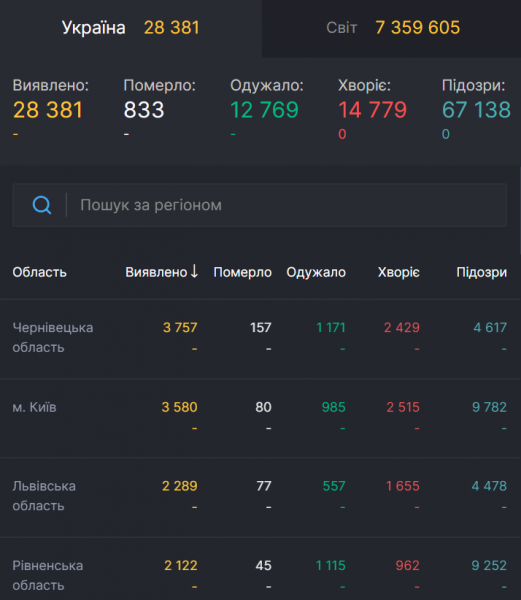Image resolution: width=521 pixels, height=600 pixels.
Task: Click the 1 171 recovered cell
Action: point(331,328)
